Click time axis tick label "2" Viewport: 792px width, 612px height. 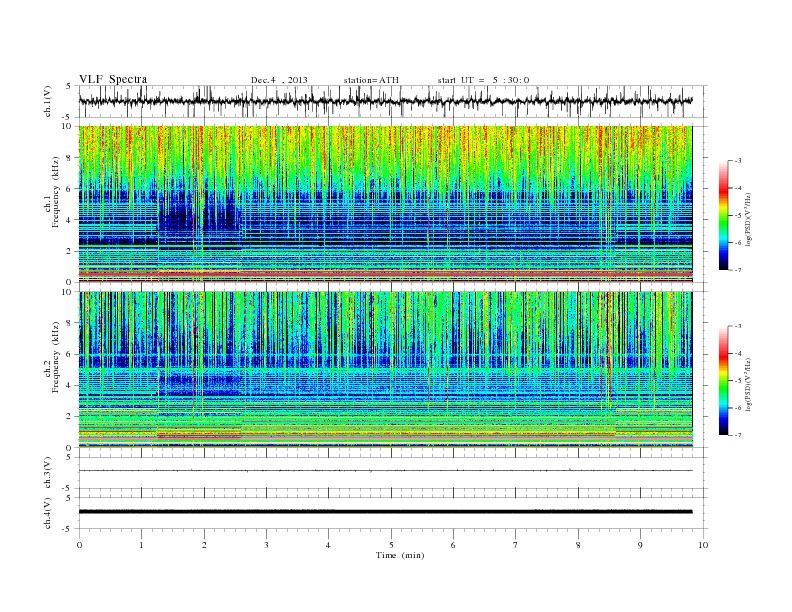tap(204, 545)
